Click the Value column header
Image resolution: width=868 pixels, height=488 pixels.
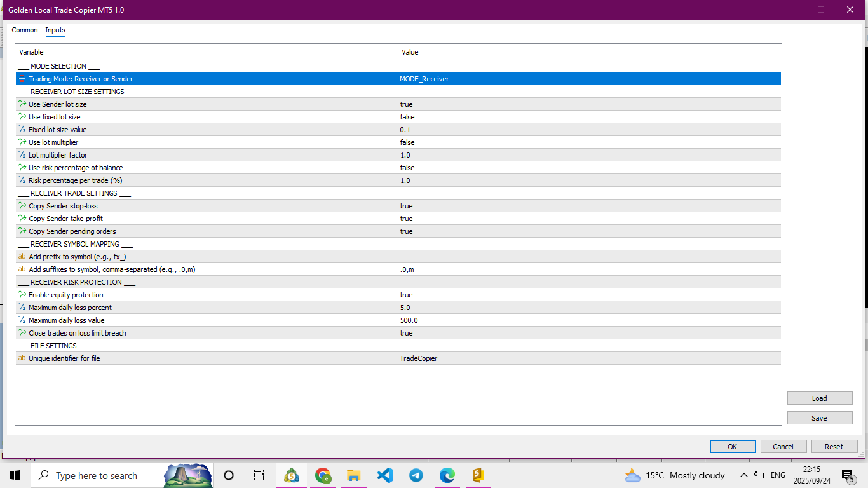[x=589, y=52]
